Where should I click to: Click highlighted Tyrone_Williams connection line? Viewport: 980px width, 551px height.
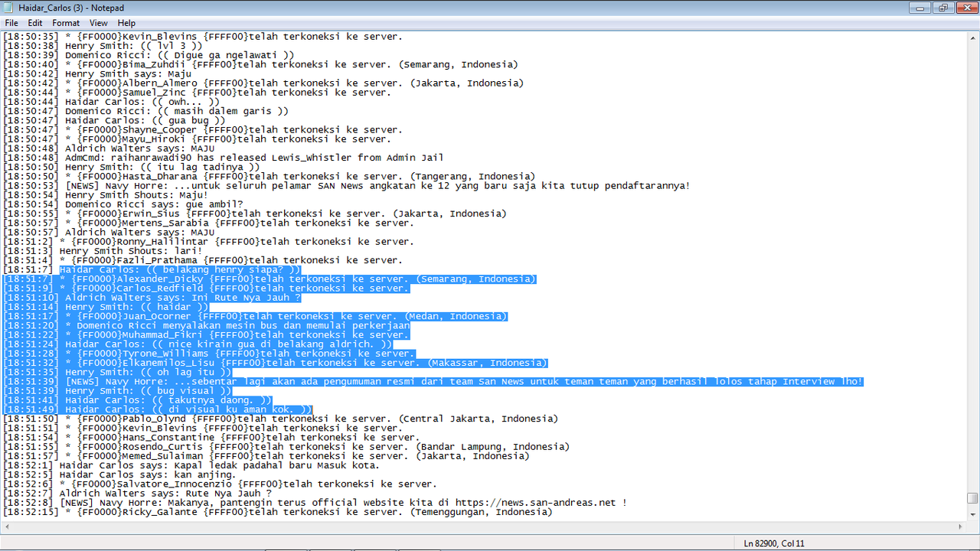(208, 354)
